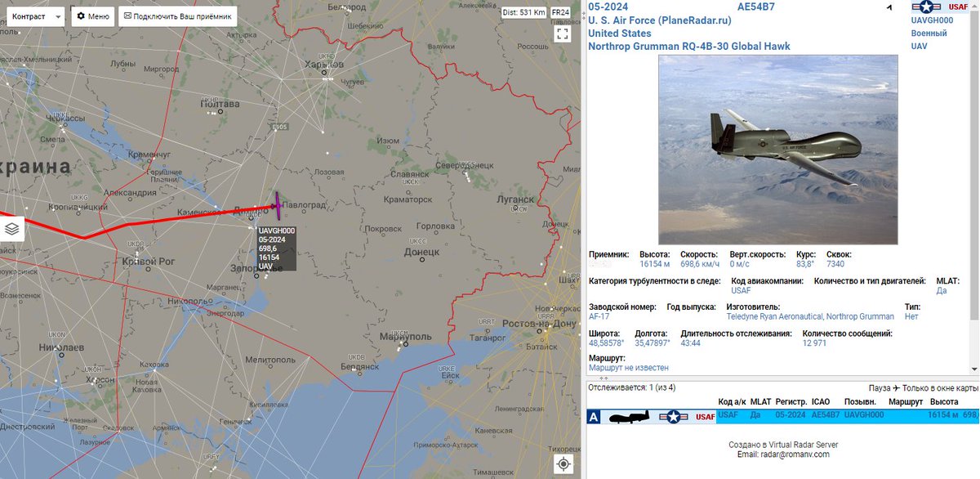Viewport: 980px width, 479px height.
Task: Click AE54B7 cell in aircraft list row
Action: pyautogui.click(x=825, y=415)
